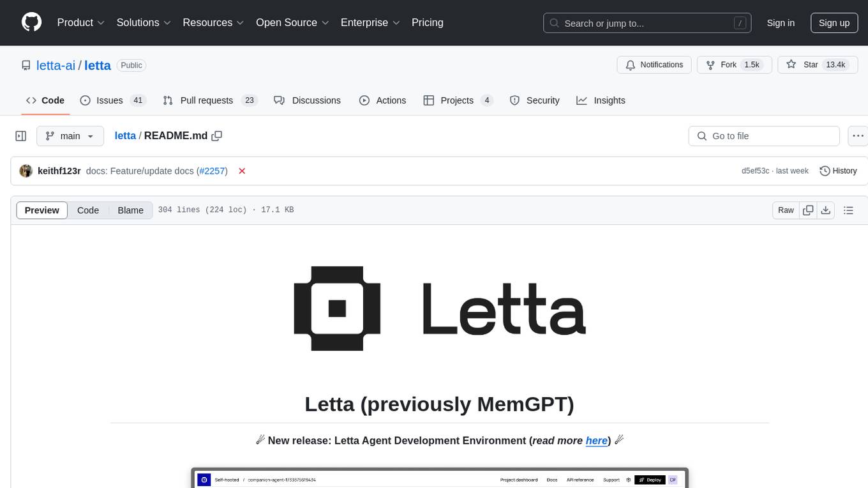The width and height of the screenshot is (868, 488).
Task: Click the ADE screenshot image
Action: click(x=440, y=478)
